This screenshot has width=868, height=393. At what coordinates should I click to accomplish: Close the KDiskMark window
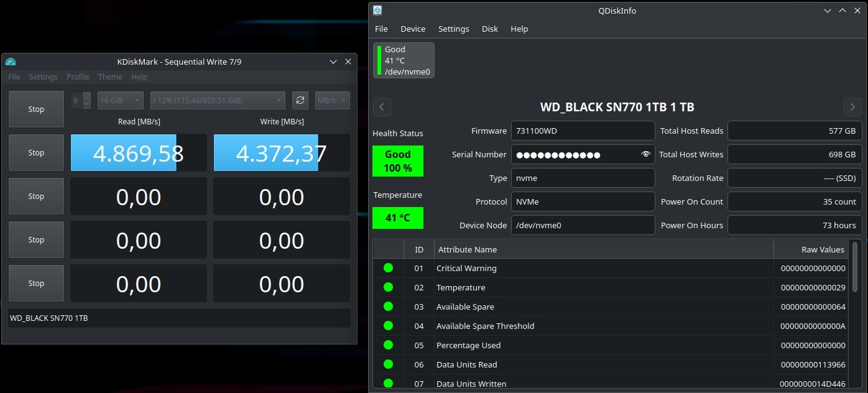click(348, 62)
